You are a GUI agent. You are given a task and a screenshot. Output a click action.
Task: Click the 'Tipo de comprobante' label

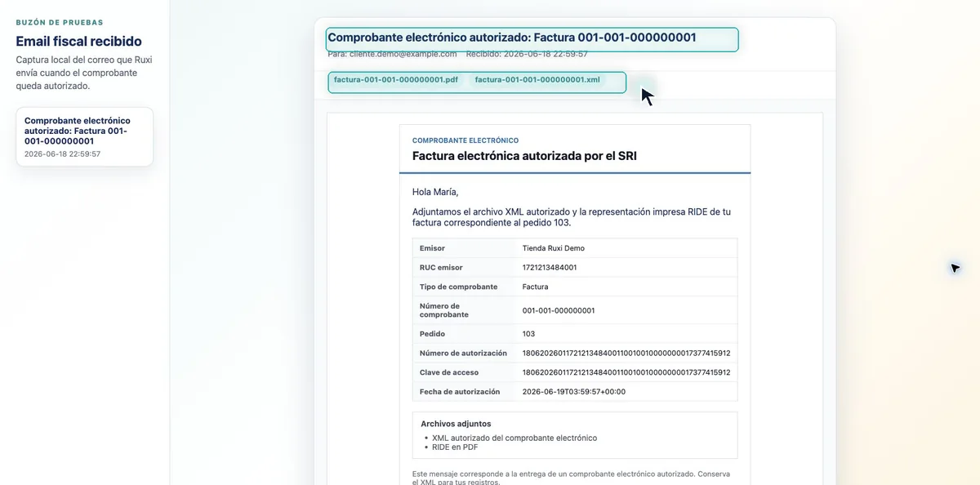[459, 287]
